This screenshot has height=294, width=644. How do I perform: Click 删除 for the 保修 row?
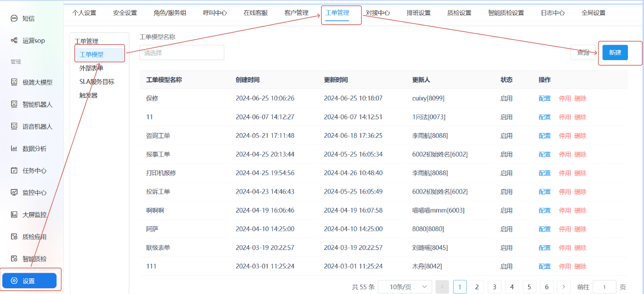click(x=581, y=98)
